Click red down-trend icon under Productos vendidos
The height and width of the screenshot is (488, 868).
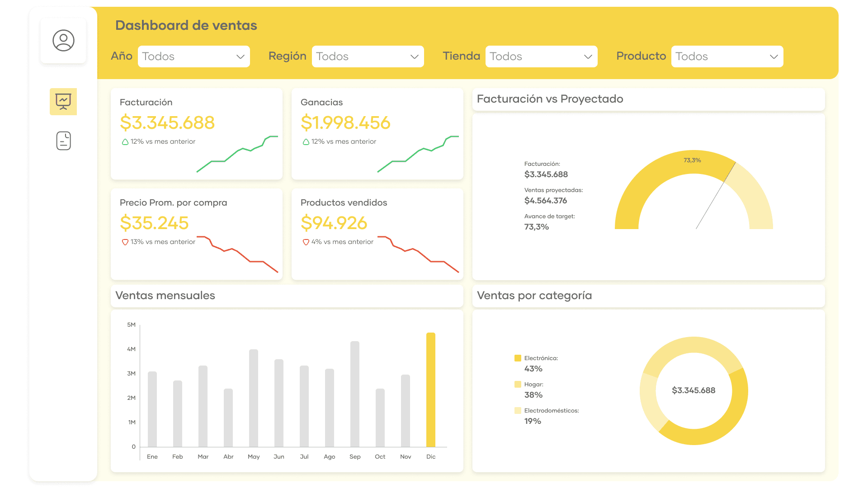(306, 242)
